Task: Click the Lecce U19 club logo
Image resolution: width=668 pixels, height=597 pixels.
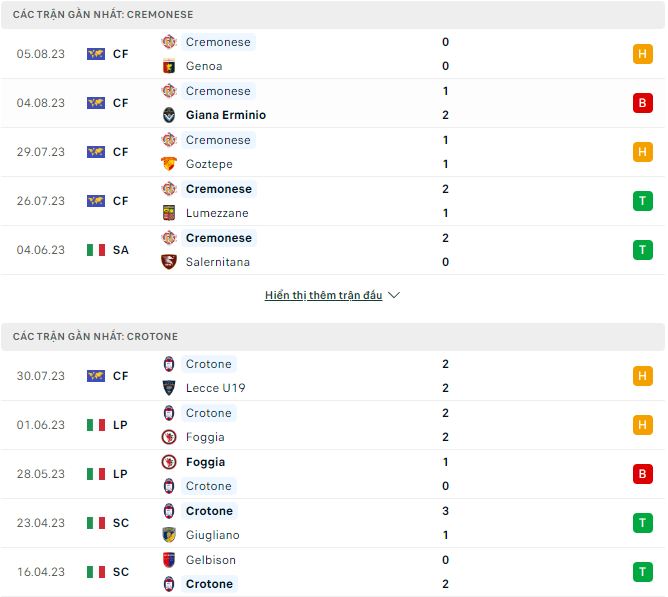Action: [169, 388]
